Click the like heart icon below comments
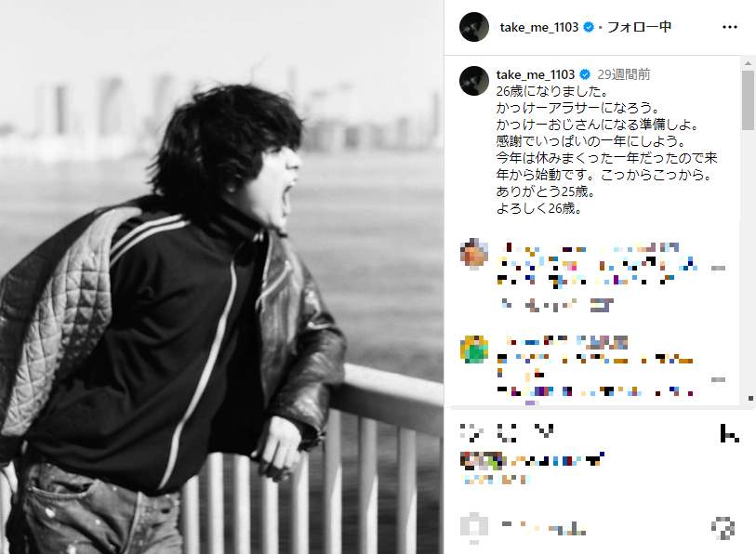Viewport: 756px width, 554px height. [471, 432]
